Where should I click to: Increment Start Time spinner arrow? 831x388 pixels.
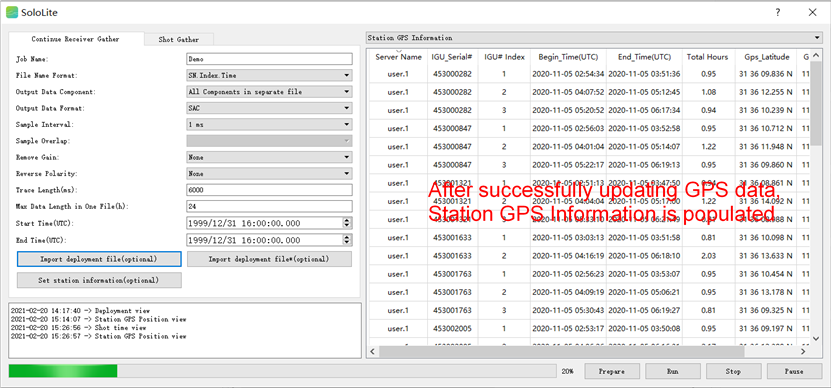[347, 221]
